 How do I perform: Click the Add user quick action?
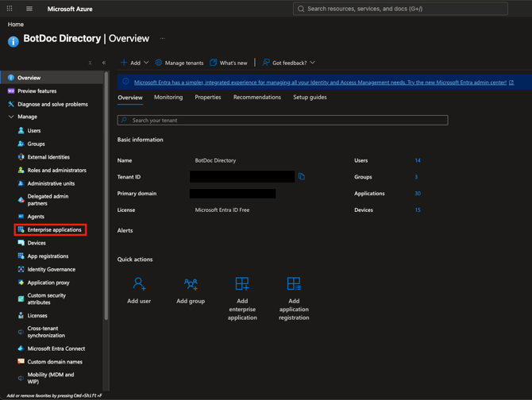point(139,290)
